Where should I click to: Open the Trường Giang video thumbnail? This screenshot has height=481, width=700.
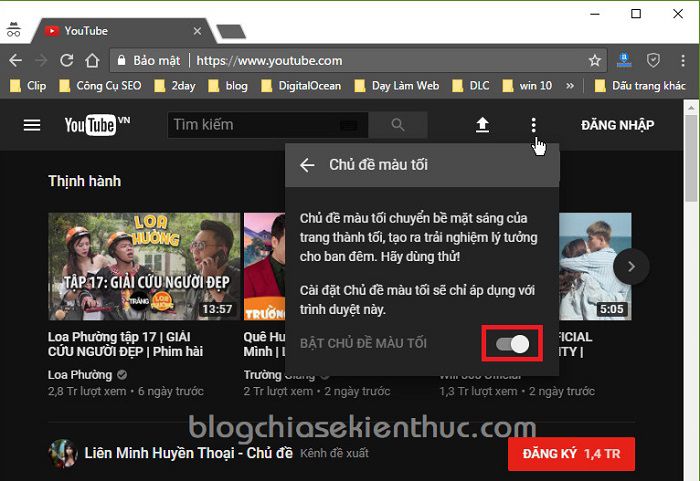(264, 266)
